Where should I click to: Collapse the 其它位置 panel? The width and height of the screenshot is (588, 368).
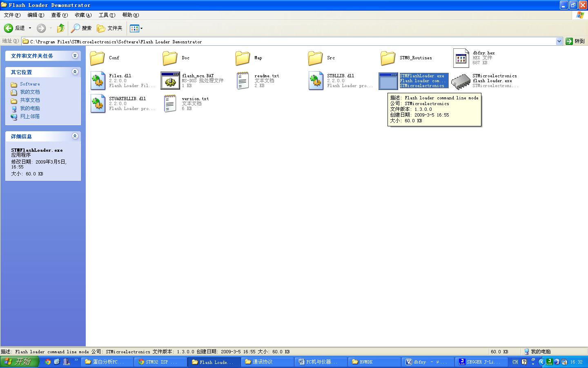75,72
